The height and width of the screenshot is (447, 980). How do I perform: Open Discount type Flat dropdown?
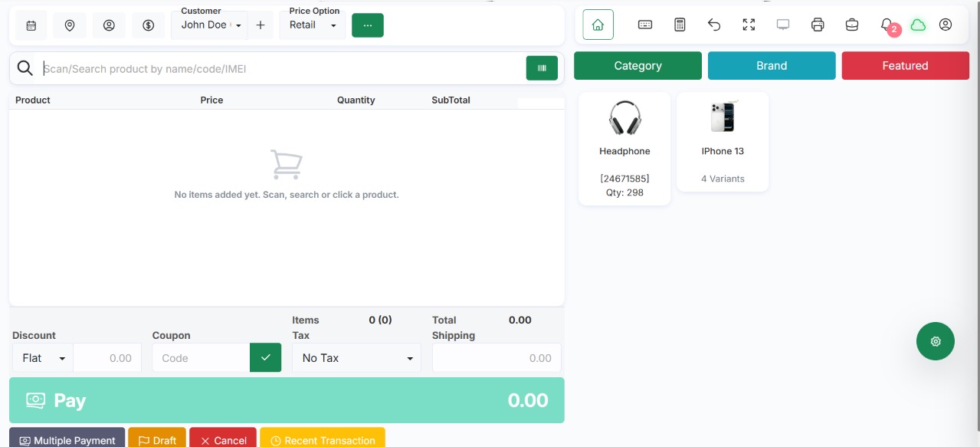click(43, 358)
